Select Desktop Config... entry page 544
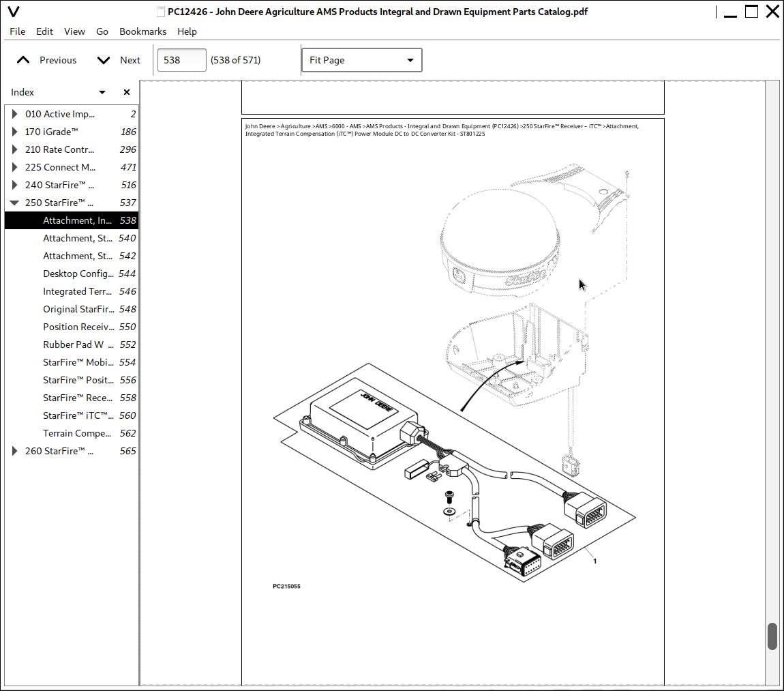Viewport: 784px width, 691px height. 72,274
